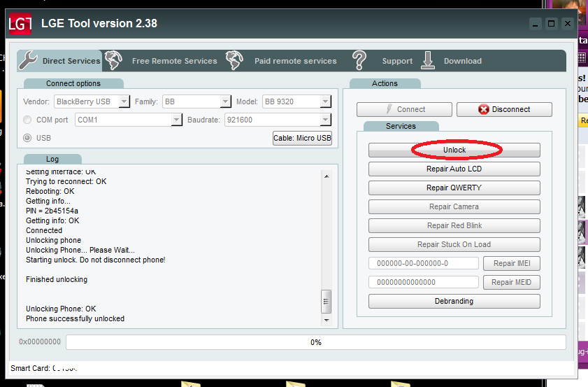Viewport: 588px width, 387px height.
Task: Click Repair Stuck On Load button
Action: (x=454, y=244)
